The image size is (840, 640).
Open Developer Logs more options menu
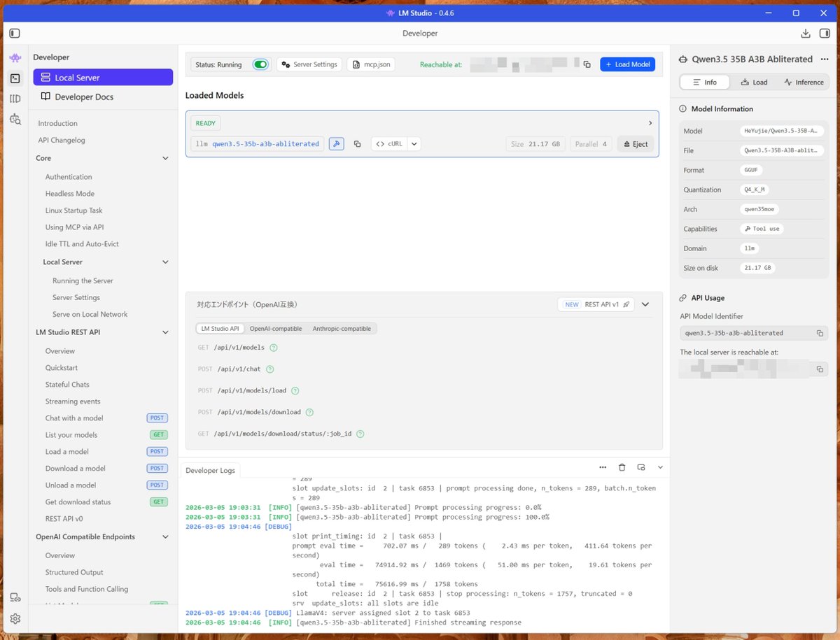pos(603,467)
